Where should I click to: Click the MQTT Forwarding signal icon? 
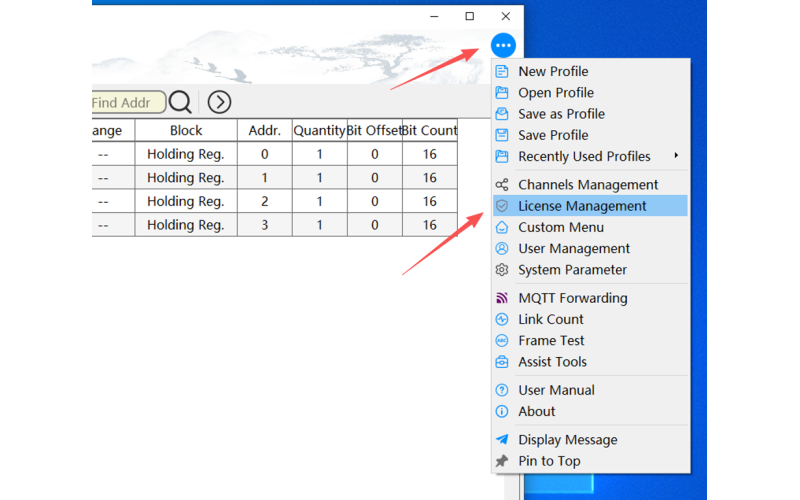pyautogui.click(x=502, y=298)
